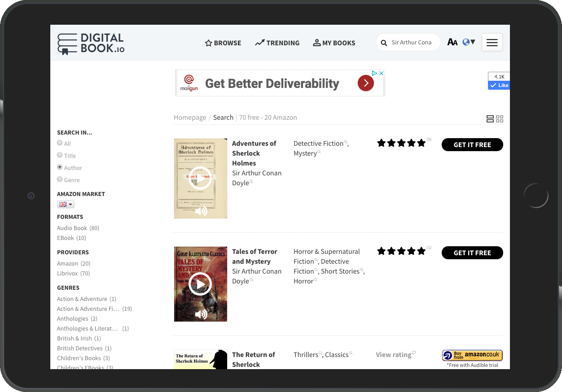
Task: Select searching by Genre
Action: point(60,179)
